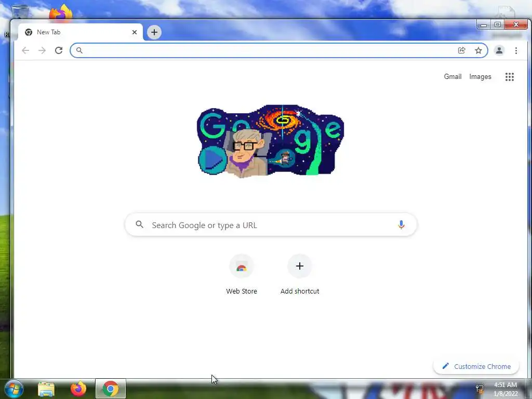Click the Chrome taskbar button
This screenshot has width=532, height=399.
tap(111, 389)
